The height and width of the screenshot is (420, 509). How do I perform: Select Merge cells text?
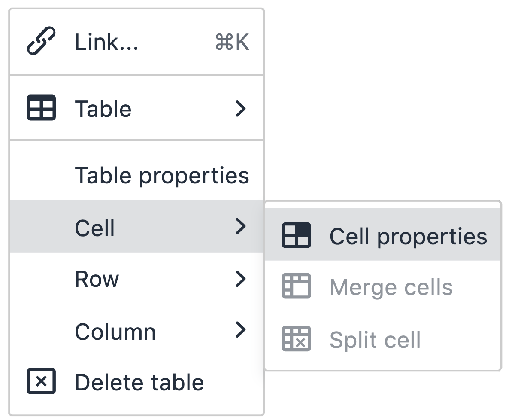[x=391, y=287]
